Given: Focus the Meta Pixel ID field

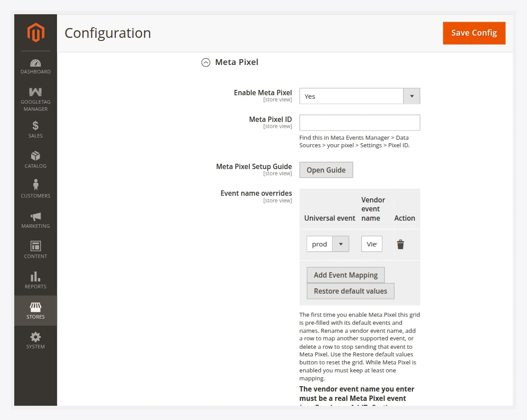Looking at the screenshot, I should (360, 123).
